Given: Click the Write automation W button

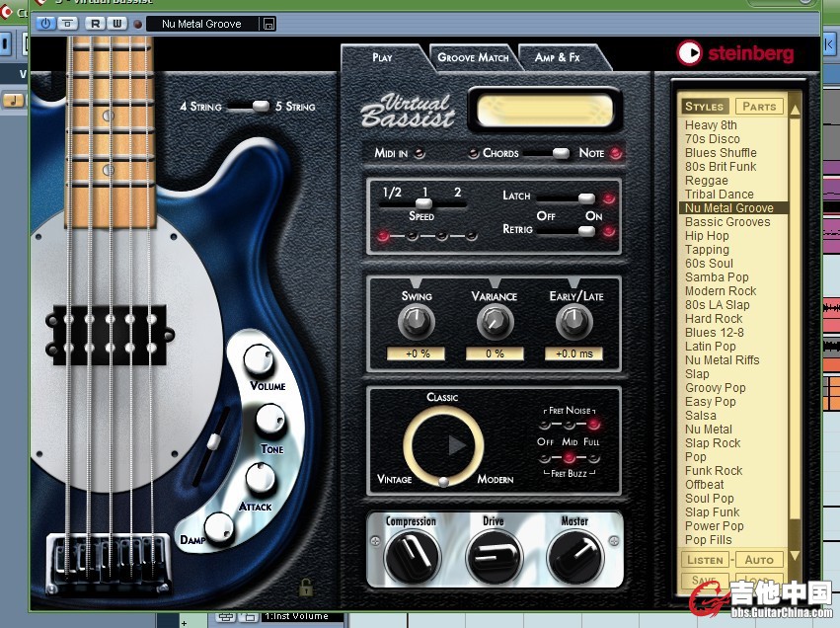Looking at the screenshot, I should click(116, 23).
